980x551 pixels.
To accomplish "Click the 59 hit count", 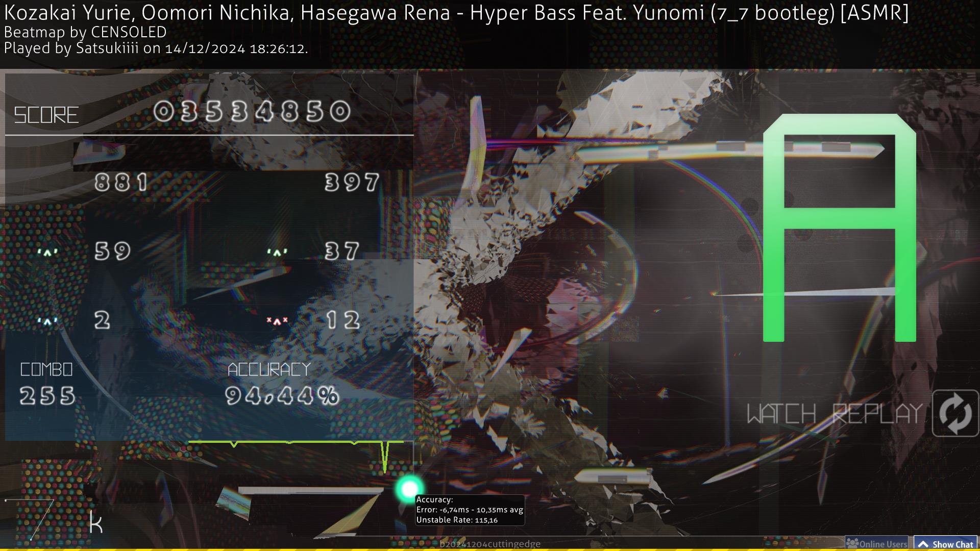I will point(113,251).
